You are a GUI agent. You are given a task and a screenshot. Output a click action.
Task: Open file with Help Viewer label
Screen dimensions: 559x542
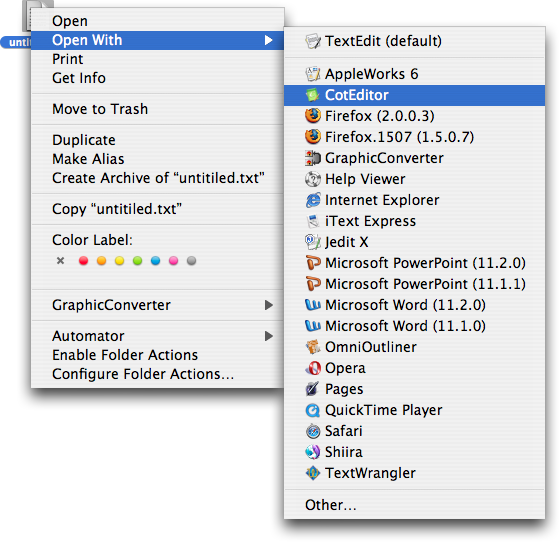pyautogui.click(x=365, y=179)
